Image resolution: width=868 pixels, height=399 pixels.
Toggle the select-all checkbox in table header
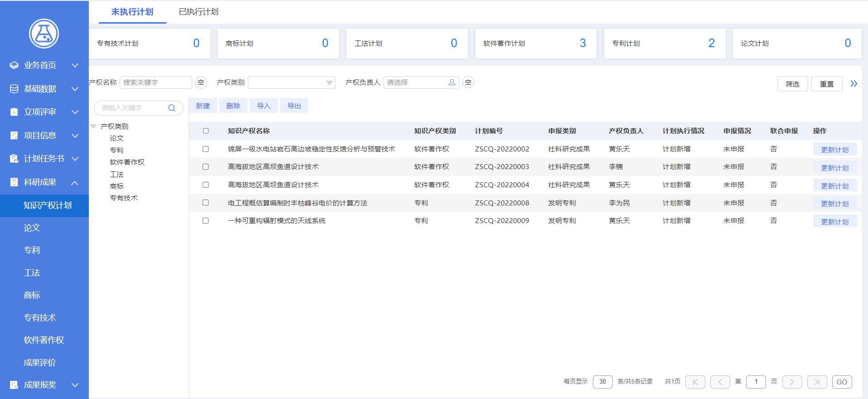206,131
